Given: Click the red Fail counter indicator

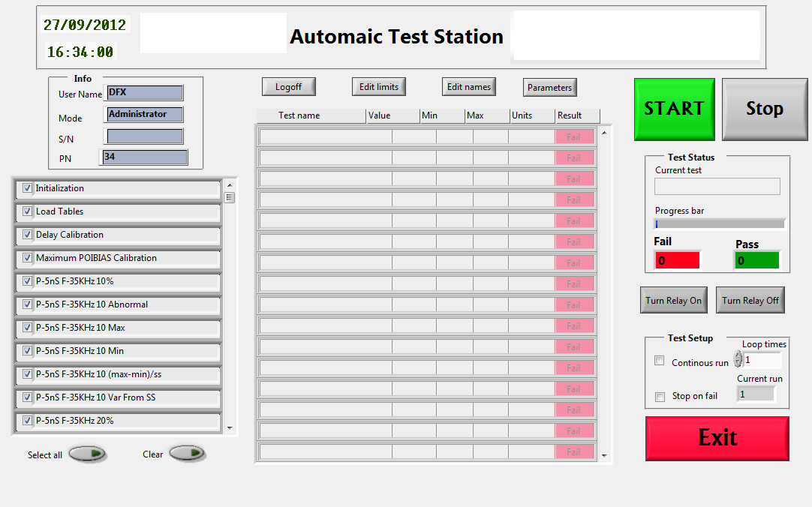Looking at the screenshot, I should click(x=677, y=260).
